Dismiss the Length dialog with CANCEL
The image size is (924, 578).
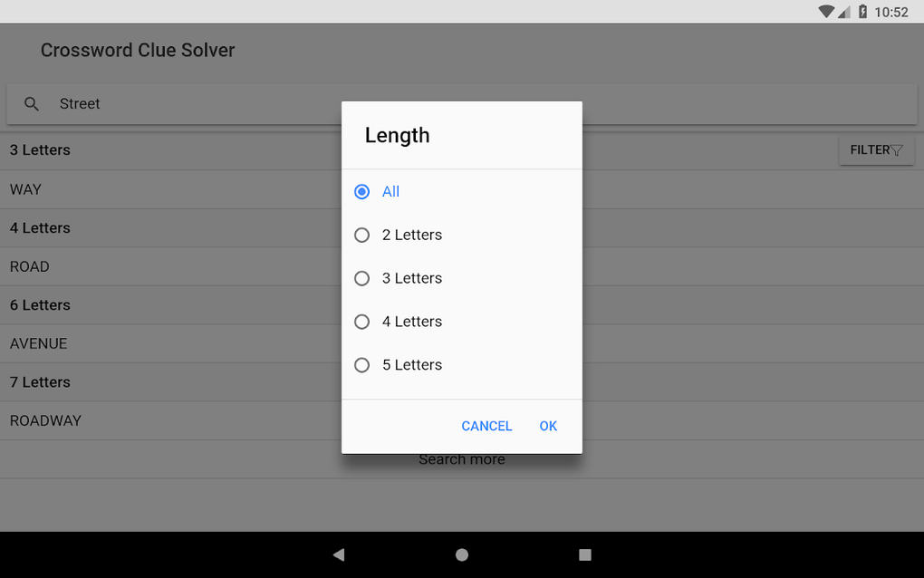coord(486,426)
